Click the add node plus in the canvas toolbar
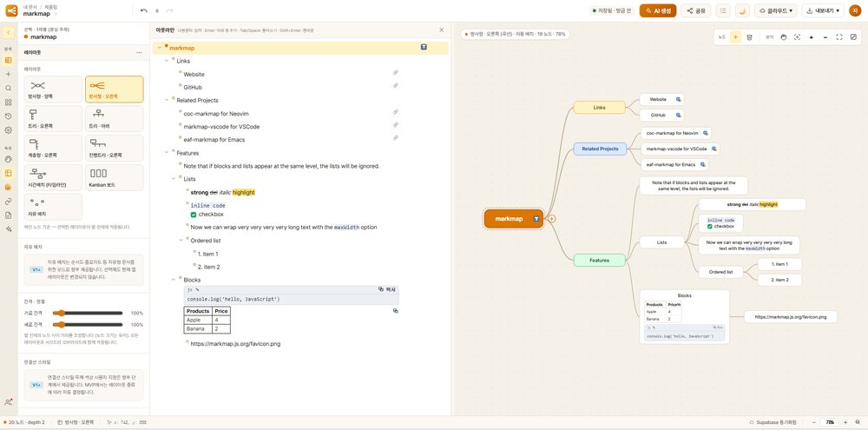The width and height of the screenshot is (868, 430). 736,37
